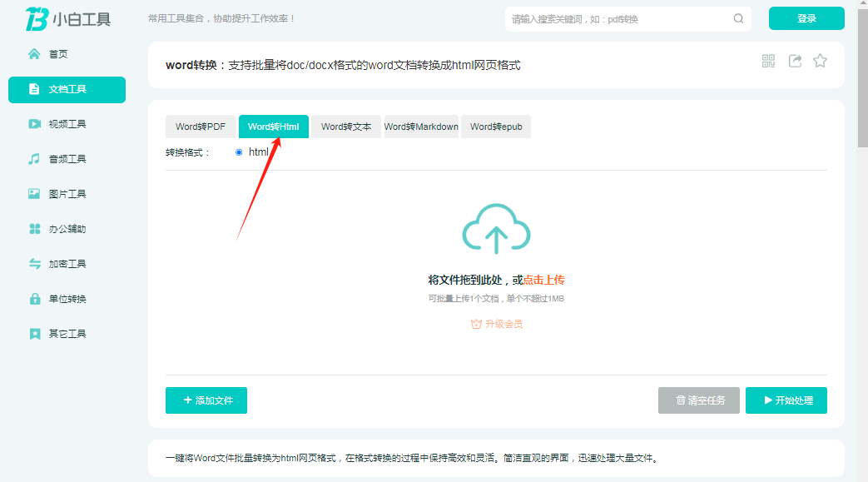Open 首页 home in the sidebar

(x=58, y=54)
